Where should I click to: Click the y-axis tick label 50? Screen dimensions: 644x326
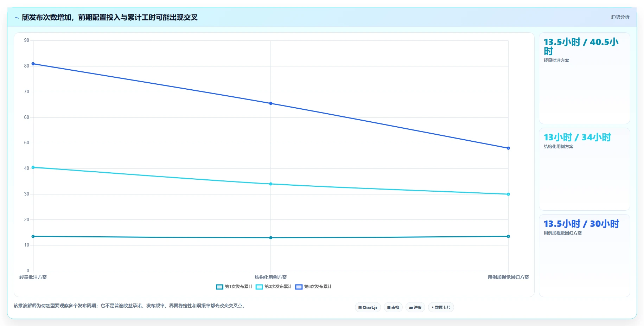click(27, 143)
